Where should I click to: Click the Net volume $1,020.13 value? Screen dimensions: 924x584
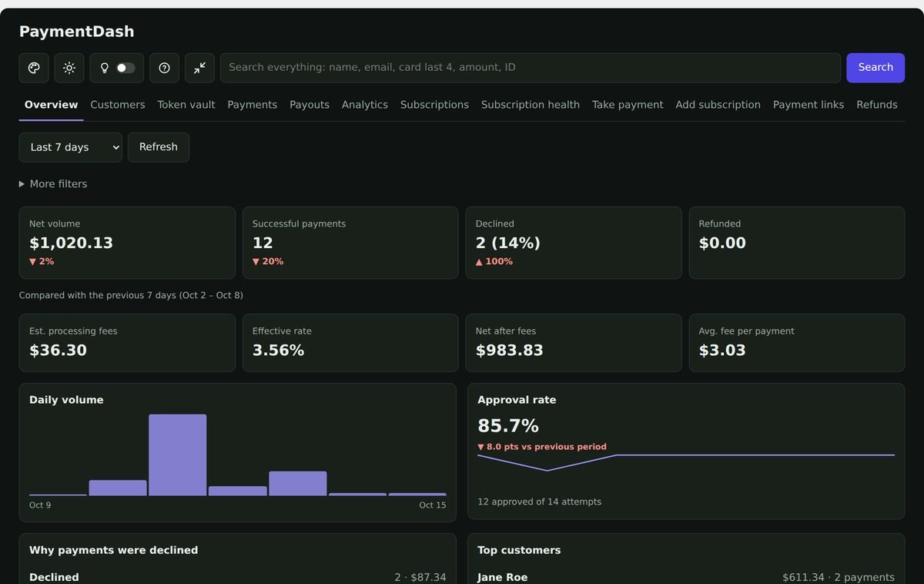coord(72,243)
